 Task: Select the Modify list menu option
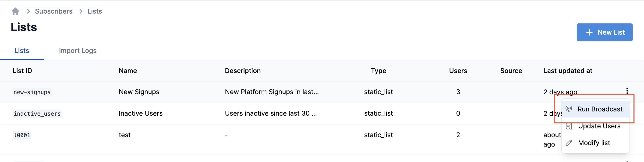tap(594, 143)
